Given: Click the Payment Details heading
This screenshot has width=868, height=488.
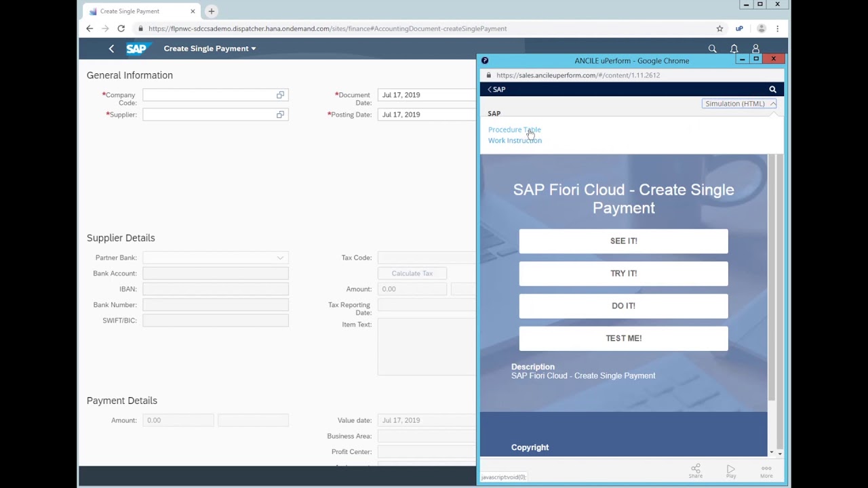Looking at the screenshot, I should tap(122, 401).
